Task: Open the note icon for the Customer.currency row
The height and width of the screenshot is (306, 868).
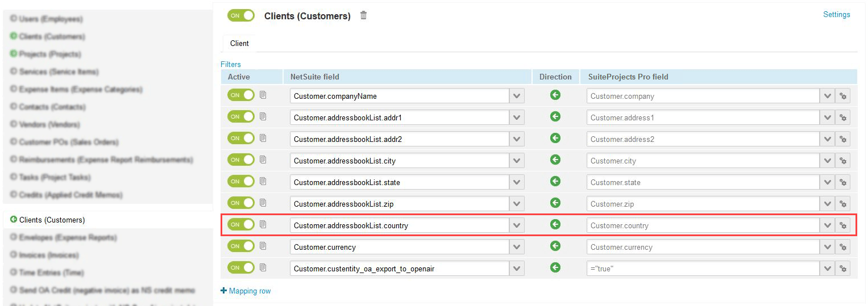Action: (263, 246)
